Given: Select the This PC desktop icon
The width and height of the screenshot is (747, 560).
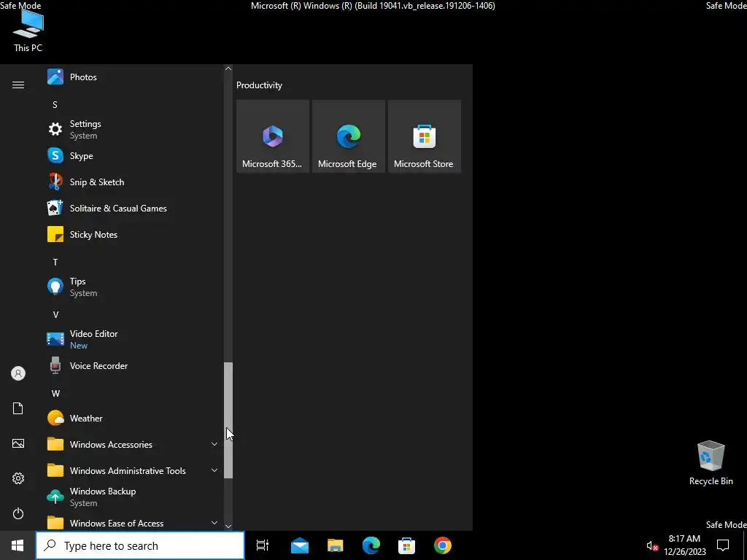Looking at the screenshot, I should [x=28, y=31].
